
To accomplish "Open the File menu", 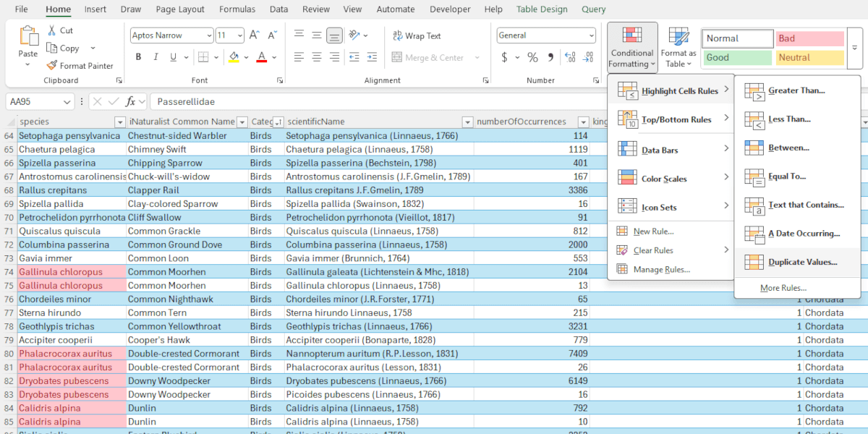I will click(x=22, y=9).
